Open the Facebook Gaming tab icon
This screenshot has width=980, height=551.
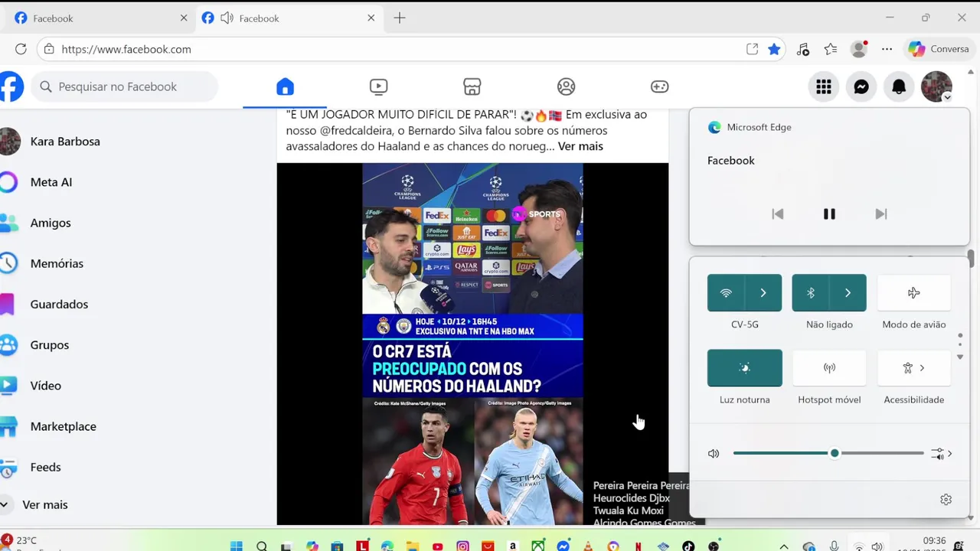click(x=659, y=86)
